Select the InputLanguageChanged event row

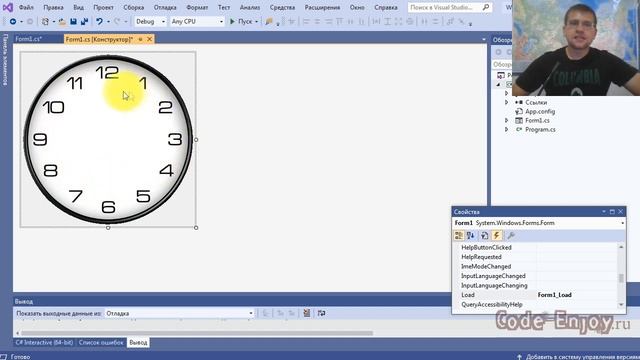click(x=536, y=276)
